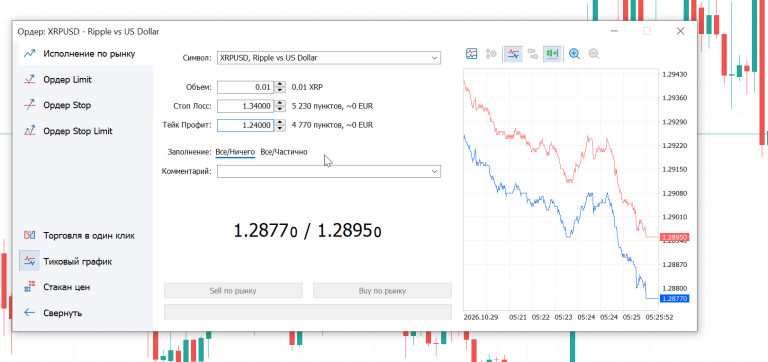
Task: Click the 'Стоп Лосс' value field
Action: [245, 106]
